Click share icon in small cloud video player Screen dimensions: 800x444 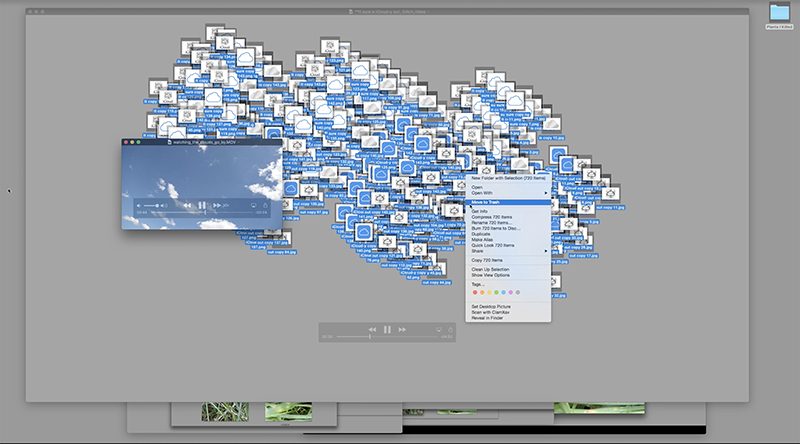click(266, 204)
